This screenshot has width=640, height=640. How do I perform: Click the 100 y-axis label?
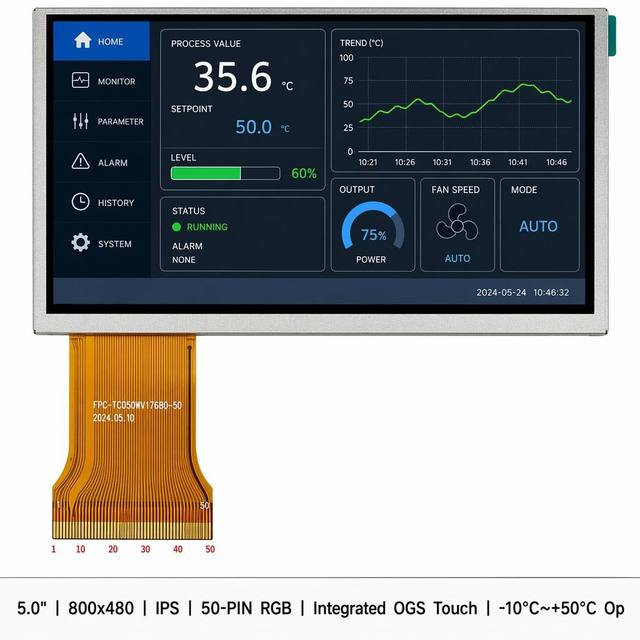coord(346,58)
